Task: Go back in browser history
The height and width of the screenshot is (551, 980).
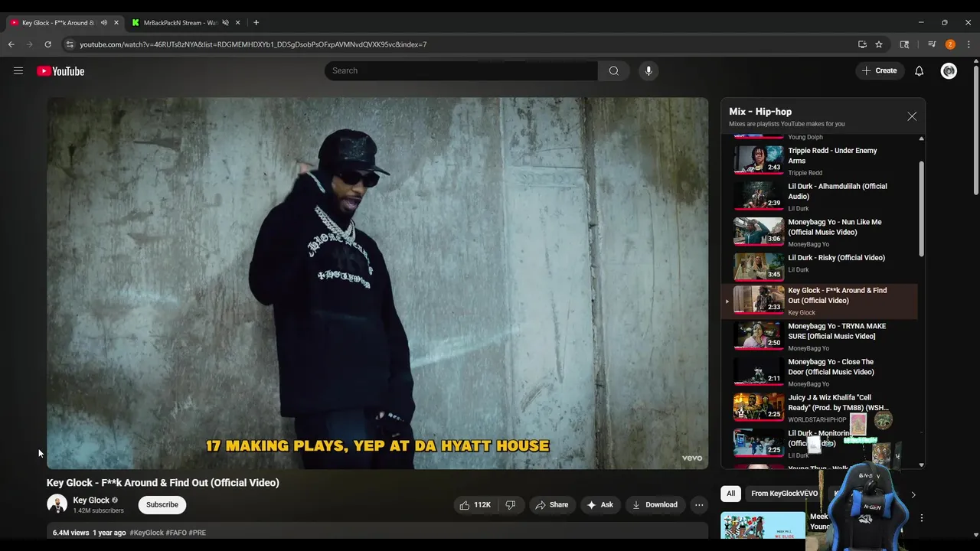Action: pyautogui.click(x=11, y=44)
